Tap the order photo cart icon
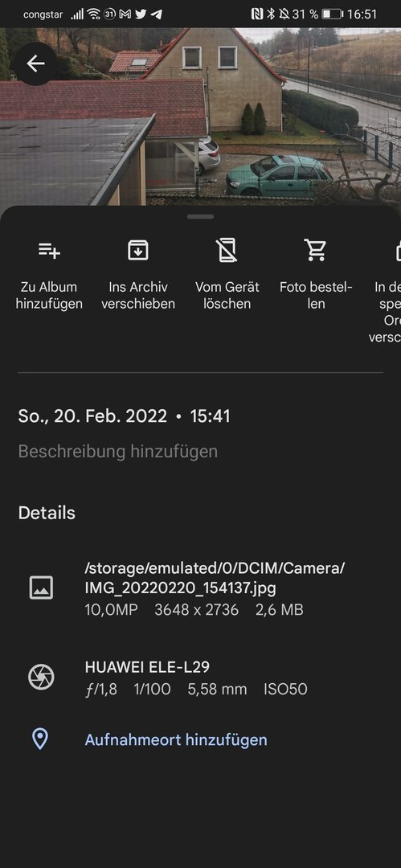Screen dimensions: 401x868 point(316,250)
